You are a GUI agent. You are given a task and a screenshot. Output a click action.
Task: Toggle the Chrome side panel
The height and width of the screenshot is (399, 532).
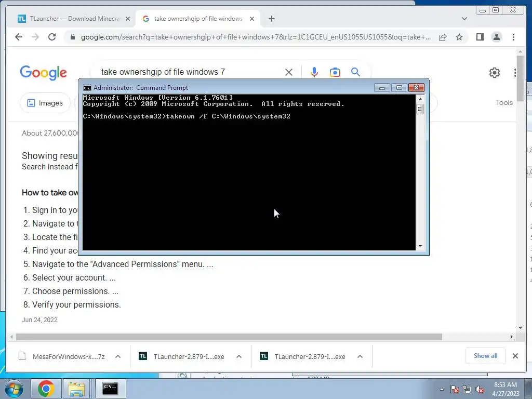coord(480,37)
